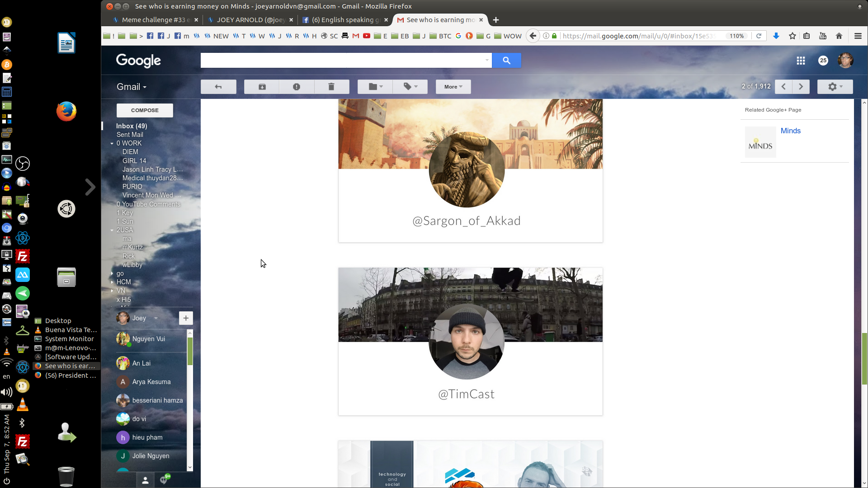Open Google apps grid icon
The width and height of the screenshot is (868, 488).
click(801, 61)
